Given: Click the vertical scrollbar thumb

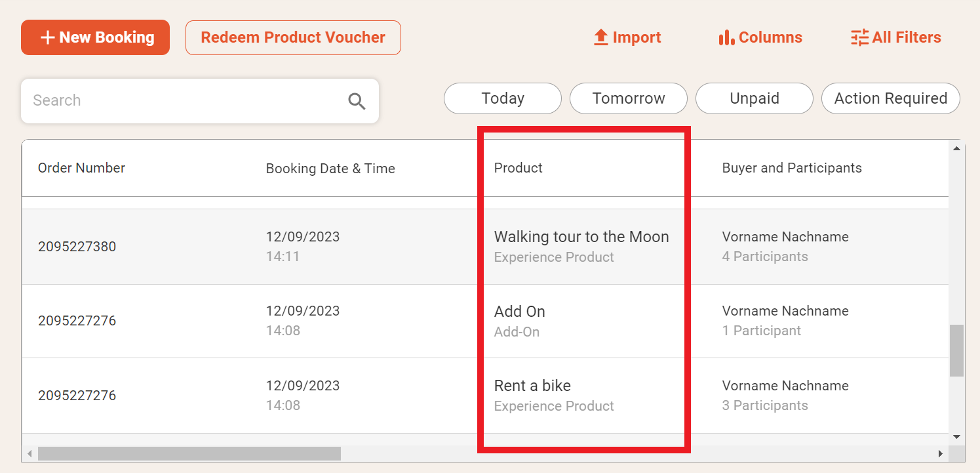Looking at the screenshot, I should 957,350.
